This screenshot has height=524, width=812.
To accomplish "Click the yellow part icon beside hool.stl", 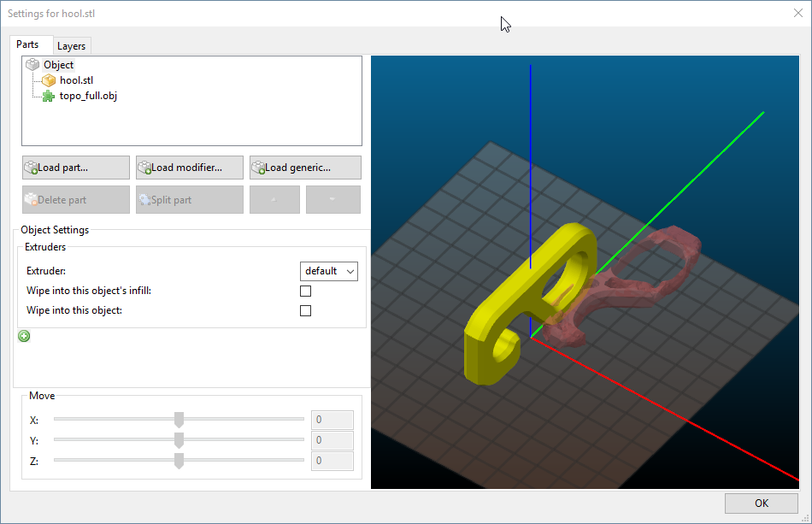I will [x=49, y=80].
